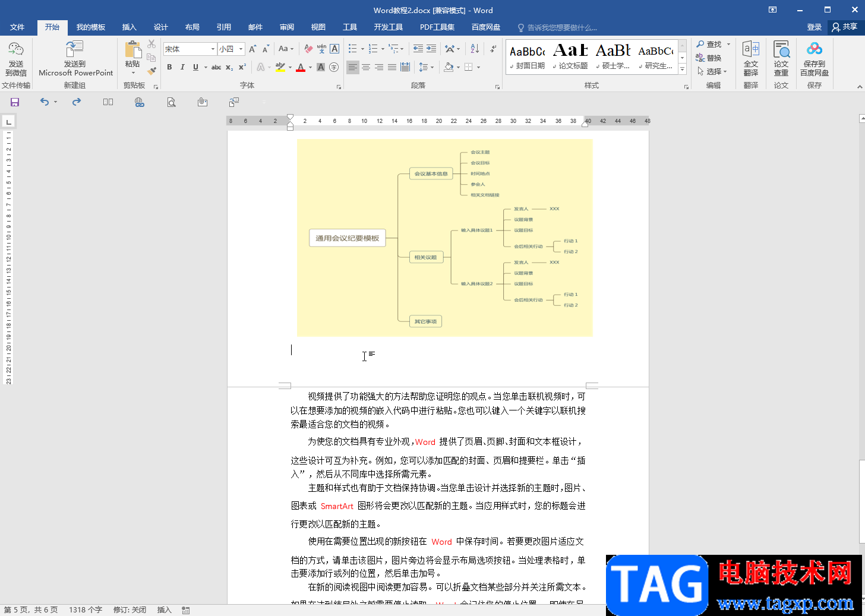Increase paragraph indent

pos(431,49)
